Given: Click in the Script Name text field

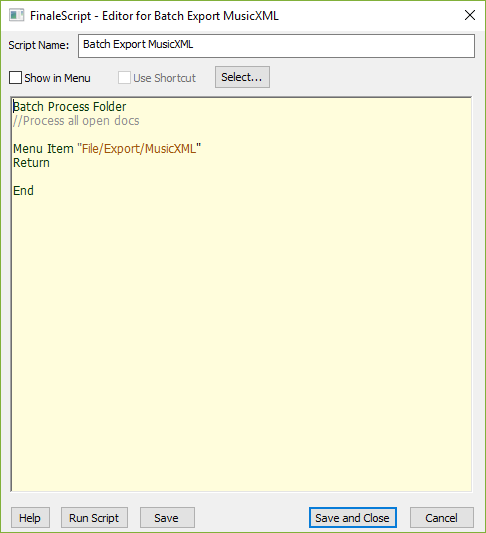Looking at the screenshot, I should pos(276,46).
